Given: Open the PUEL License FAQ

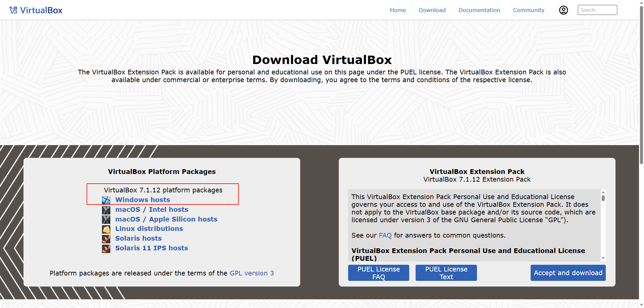Looking at the screenshot, I should point(378,272).
